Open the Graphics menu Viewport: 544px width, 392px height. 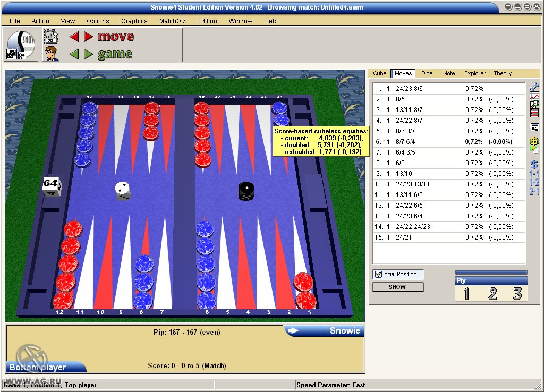(x=134, y=21)
